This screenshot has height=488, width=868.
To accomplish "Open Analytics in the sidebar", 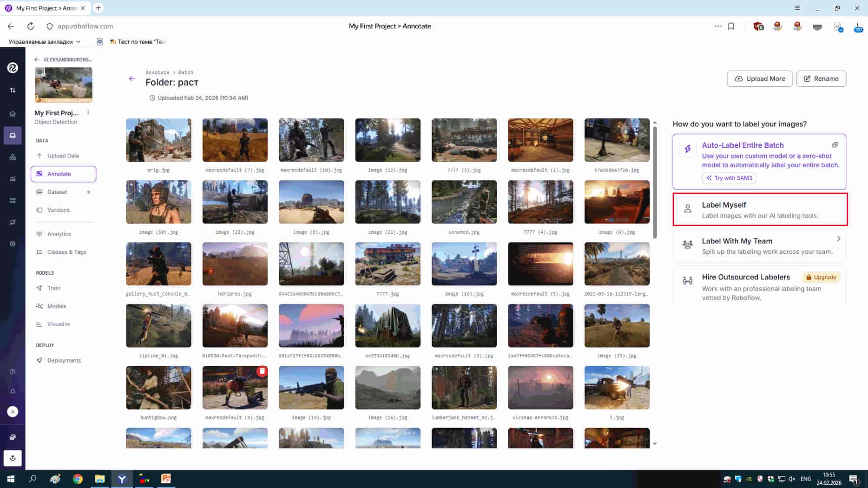I will point(63,234).
